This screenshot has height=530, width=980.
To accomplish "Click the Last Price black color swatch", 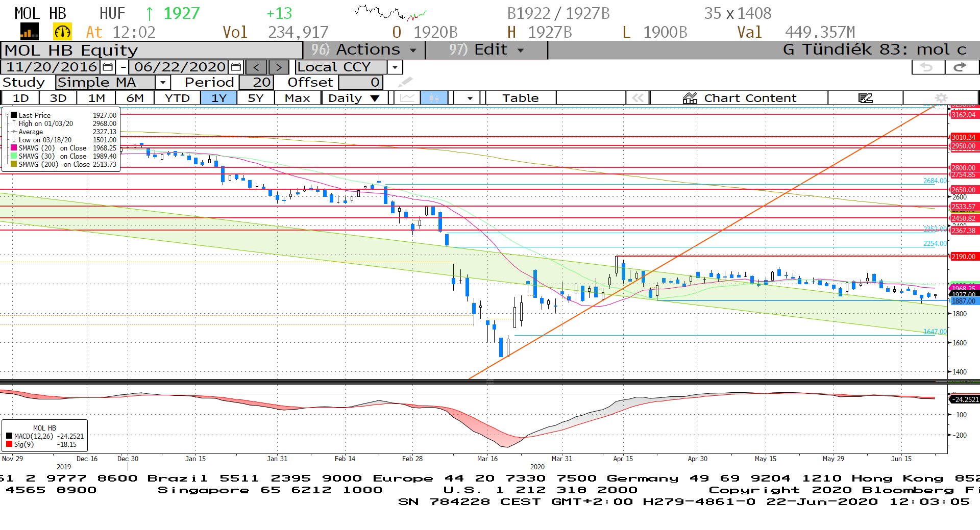I will pyautogui.click(x=14, y=115).
